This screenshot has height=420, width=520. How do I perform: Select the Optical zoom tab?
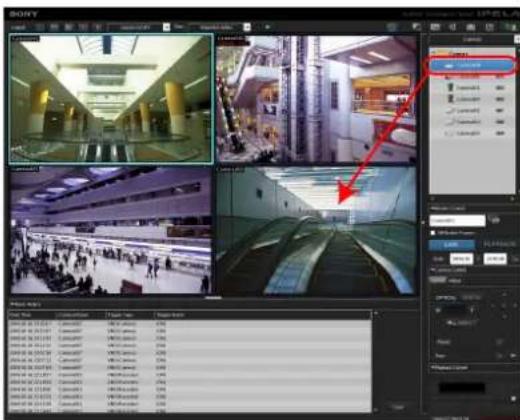(x=445, y=298)
